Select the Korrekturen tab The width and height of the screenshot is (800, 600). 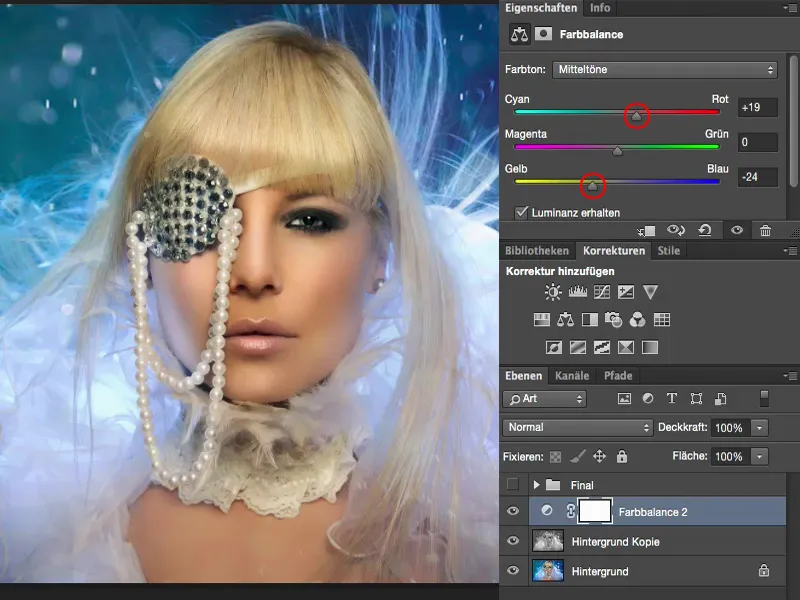614,251
